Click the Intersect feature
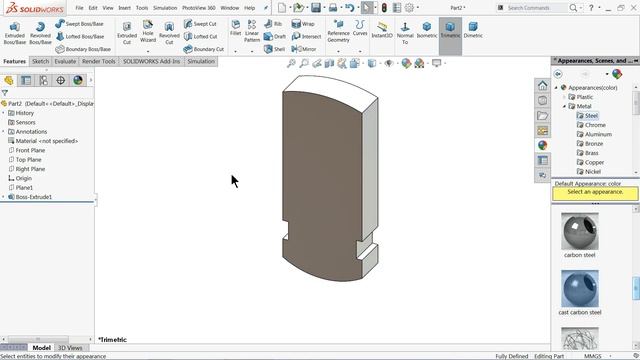Viewport: 640px width, 360px height. pyautogui.click(x=306, y=36)
